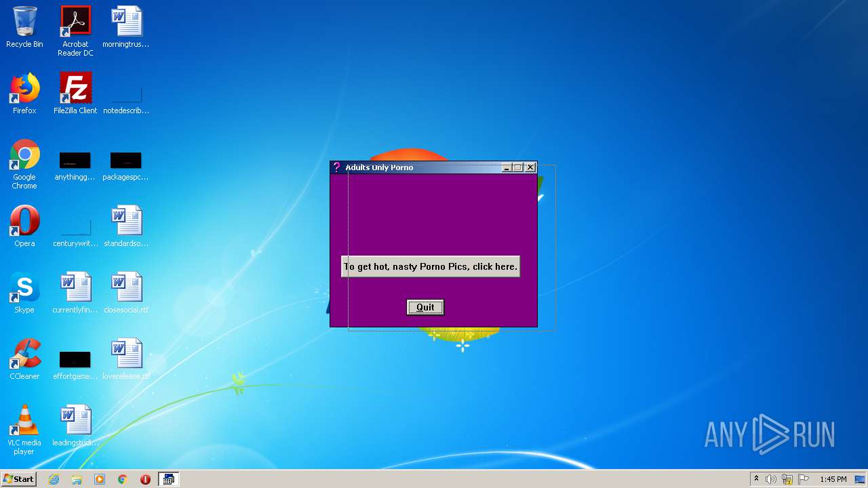Viewport: 868px width, 488px height.
Task: Open the Action Center flag icon
Action: coord(804,479)
